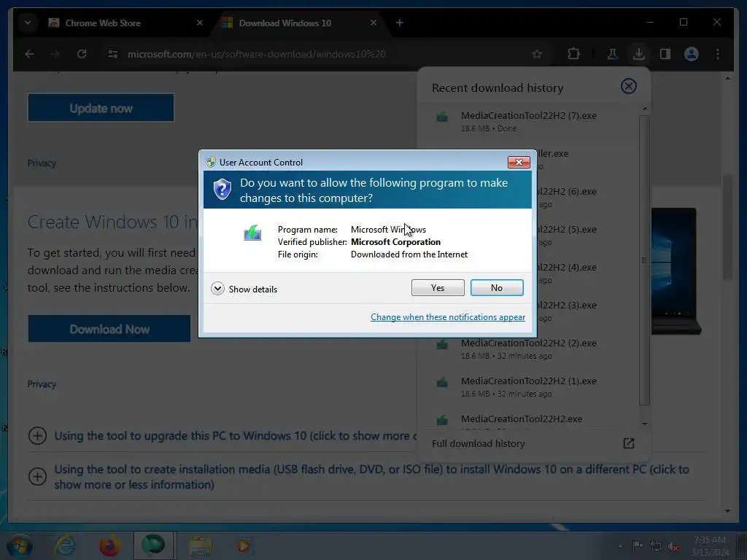Click the program installer icon in UAC dialog

tap(252, 233)
